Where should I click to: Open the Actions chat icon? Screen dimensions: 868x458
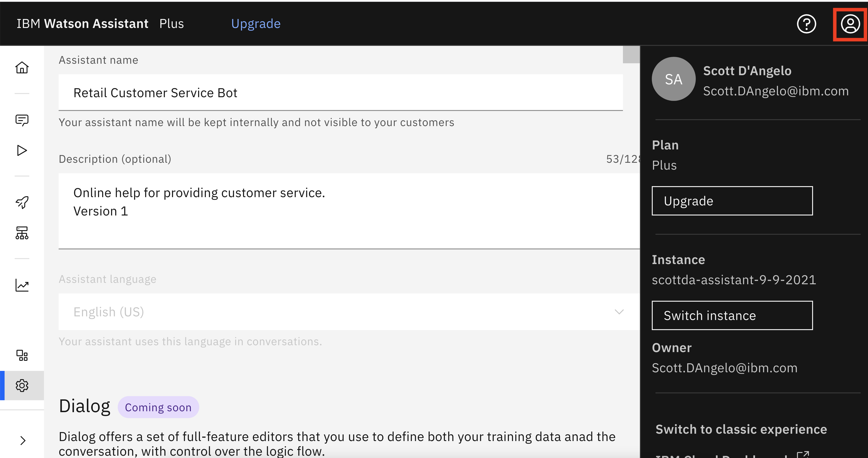tap(22, 120)
